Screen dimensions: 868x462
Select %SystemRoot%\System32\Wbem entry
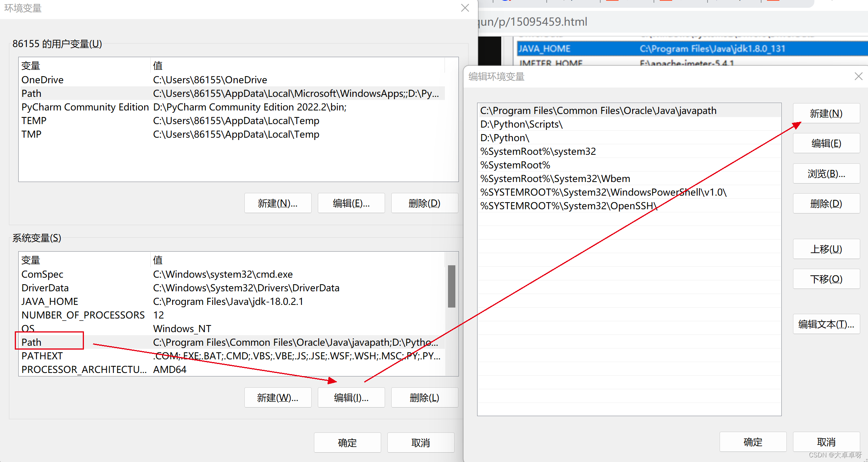tap(555, 179)
